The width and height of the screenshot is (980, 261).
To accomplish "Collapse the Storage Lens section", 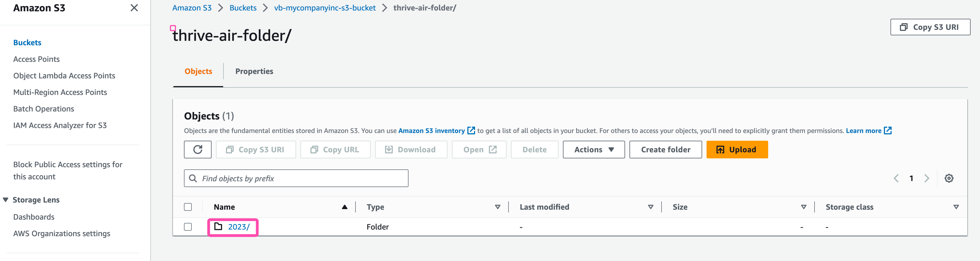I will pos(5,200).
